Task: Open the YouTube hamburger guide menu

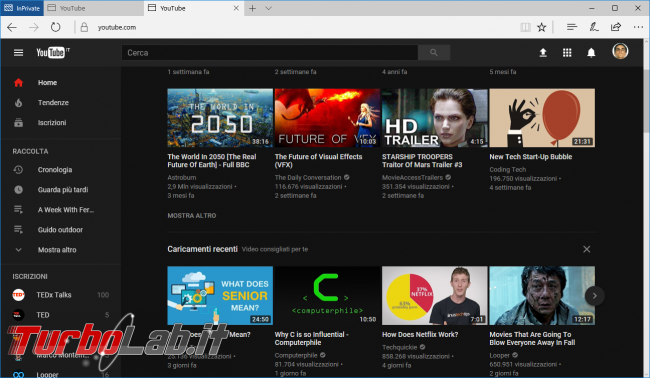Action: [18, 53]
